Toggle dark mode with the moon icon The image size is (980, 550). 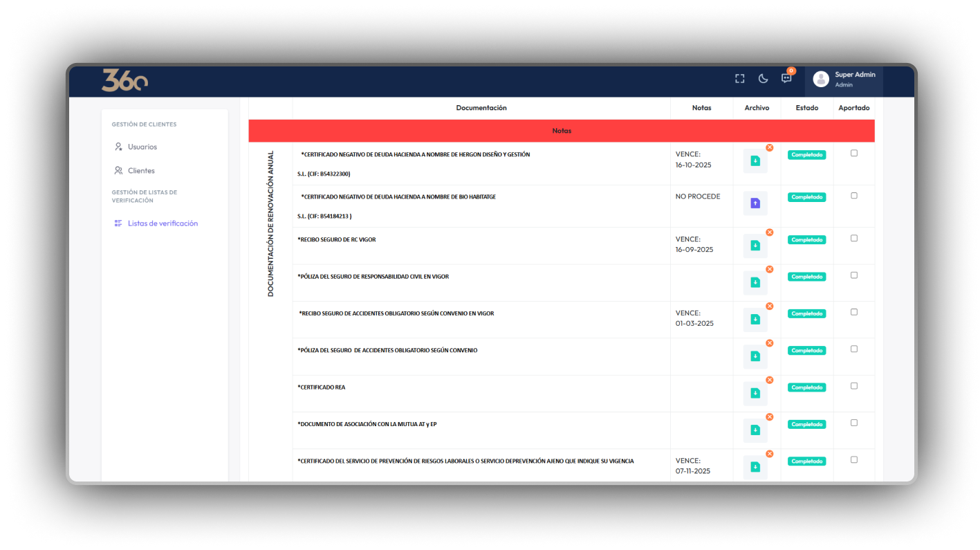pos(763,79)
